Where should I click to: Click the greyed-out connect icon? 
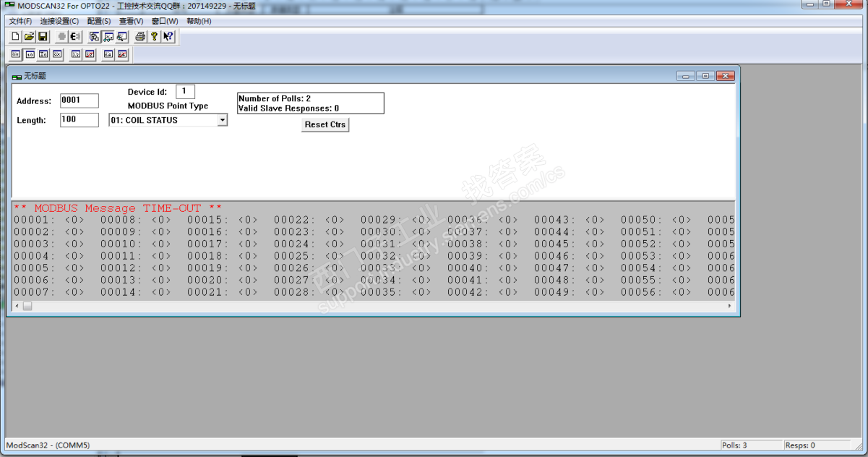pyautogui.click(x=62, y=36)
